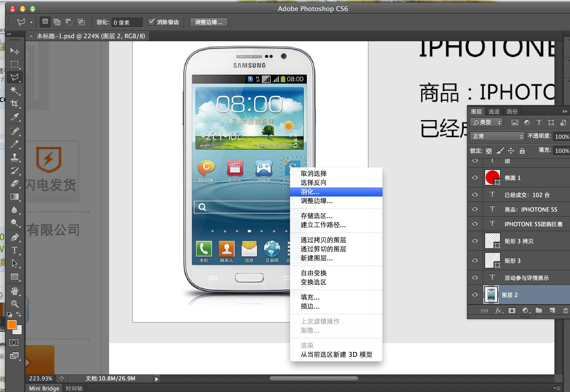Choose 存储选区... in context menu
Image resolution: width=570 pixels, height=392 pixels.
coord(336,216)
